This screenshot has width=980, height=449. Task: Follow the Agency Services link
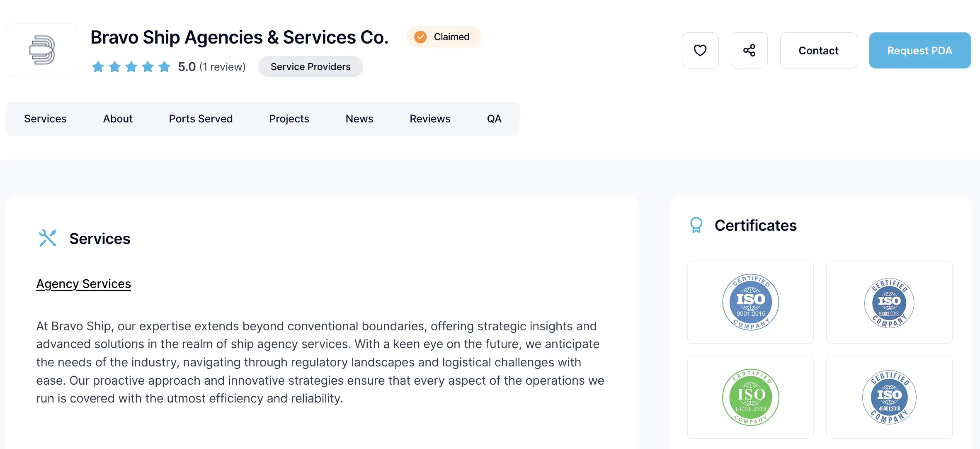coord(83,284)
